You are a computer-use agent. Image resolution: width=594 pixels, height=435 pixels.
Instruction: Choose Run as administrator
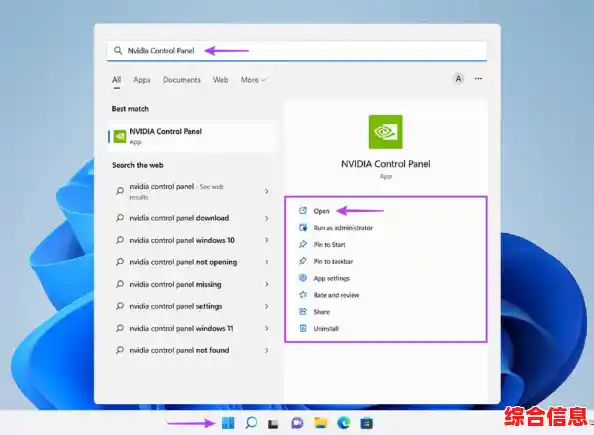click(x=343, y=228)
